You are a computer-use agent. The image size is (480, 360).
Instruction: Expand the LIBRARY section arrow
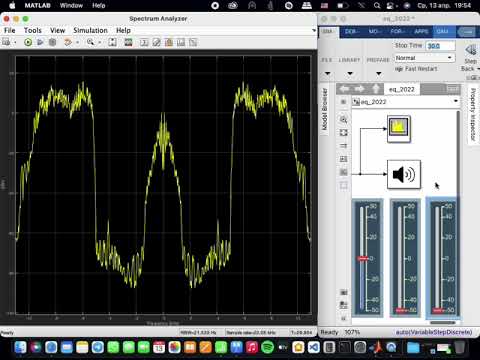[350, 73]
